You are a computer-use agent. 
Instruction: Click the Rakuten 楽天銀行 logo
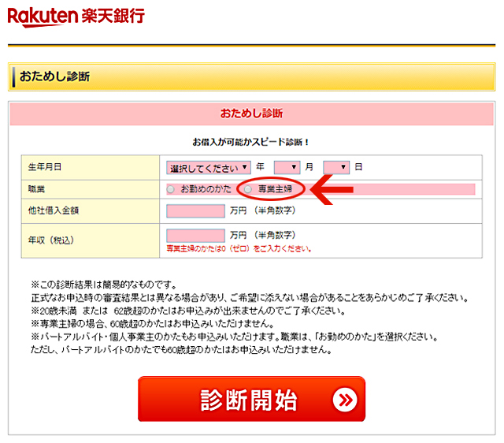coord(76,17)
